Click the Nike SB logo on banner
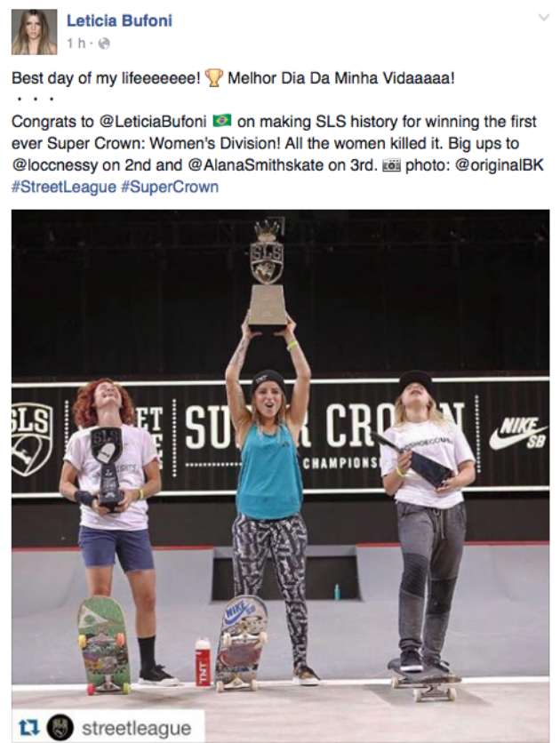This screenshot has width=560, height=743. (x=517, y=432)
